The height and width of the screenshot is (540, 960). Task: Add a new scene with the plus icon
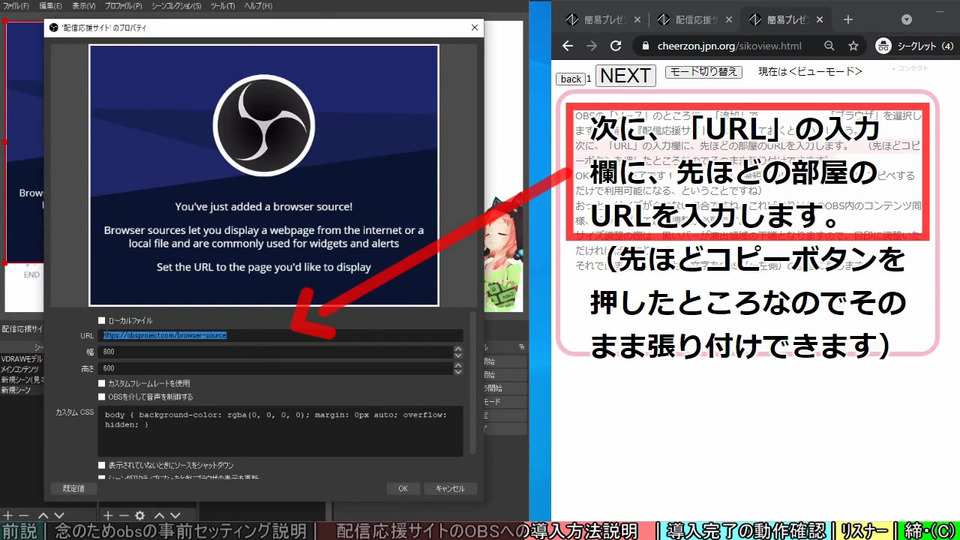[x=7, y=516]
